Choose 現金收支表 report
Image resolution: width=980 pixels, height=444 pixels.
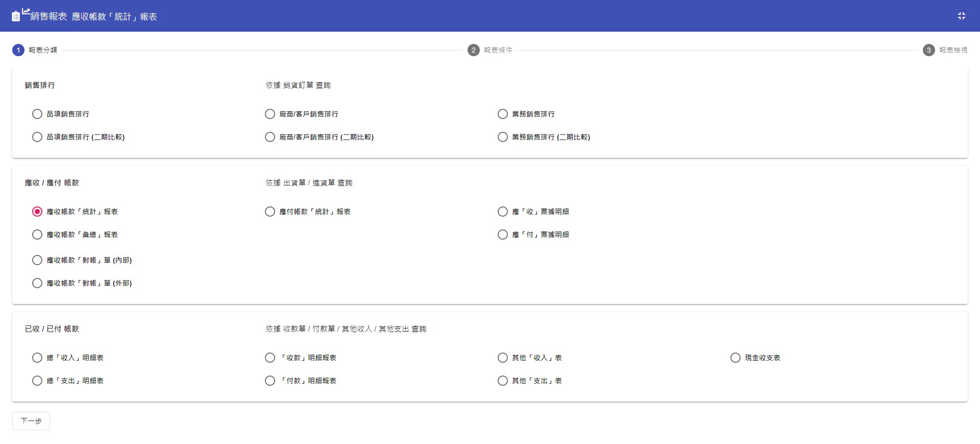pos(736,358)
